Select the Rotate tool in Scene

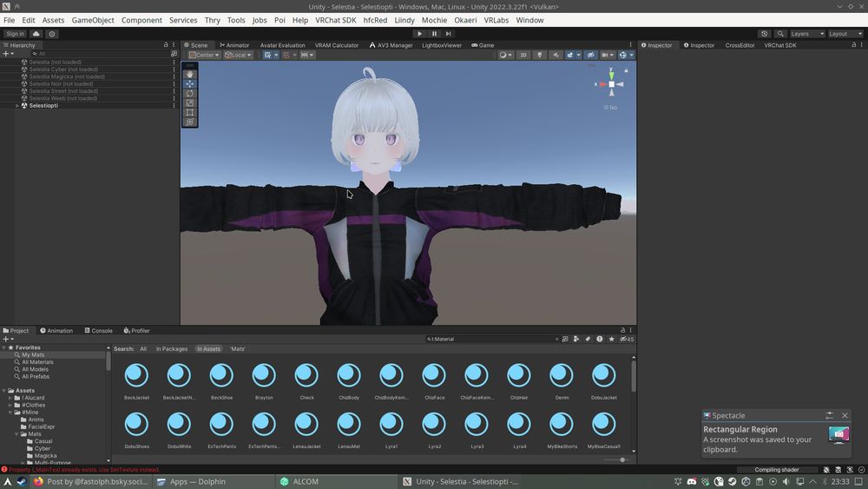pyautogui.click(x=190, y=93)
